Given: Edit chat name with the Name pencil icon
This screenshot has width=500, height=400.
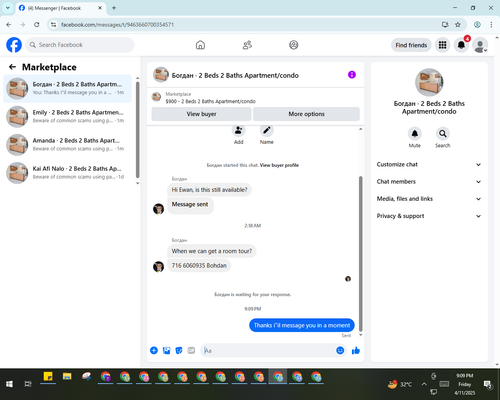Looking at the screenshot, I should point(267,131).
